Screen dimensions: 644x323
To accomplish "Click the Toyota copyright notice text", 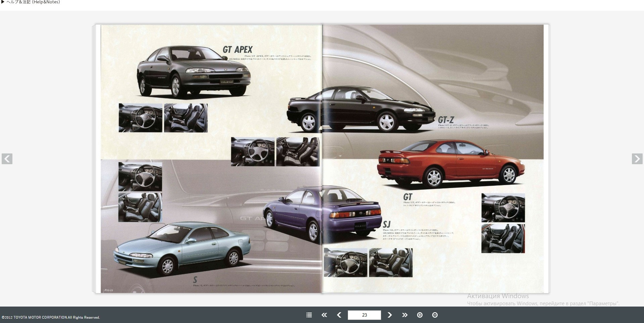I will pyautogui.click(x=51, y=317).
